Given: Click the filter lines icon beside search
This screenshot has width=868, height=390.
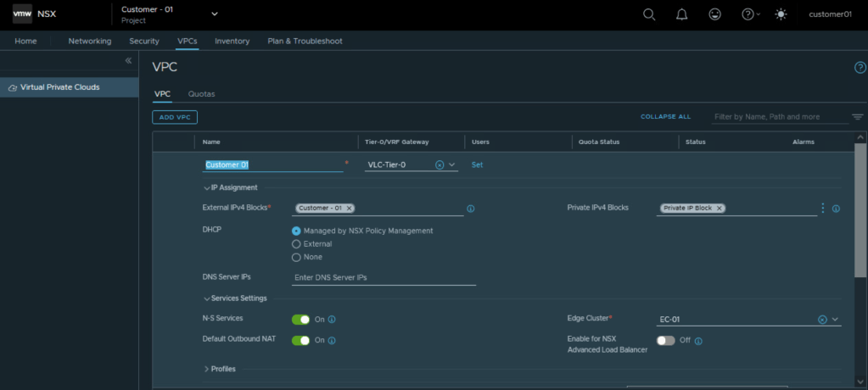Looking at the screenshot, I should (857, 117).
